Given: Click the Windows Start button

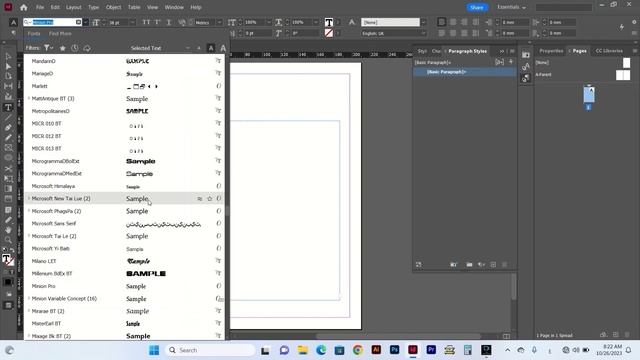Looking at the screenshot, I should [154, 350].
